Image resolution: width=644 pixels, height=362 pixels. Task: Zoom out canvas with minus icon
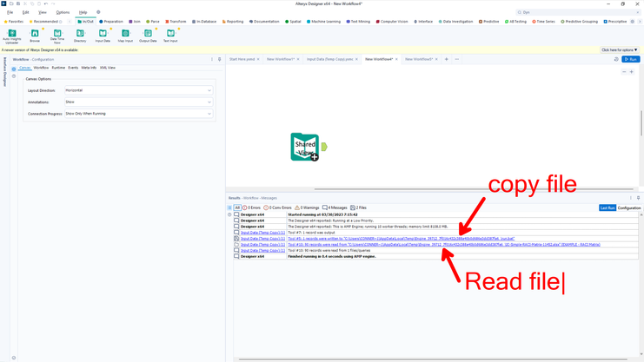(624, 72)
